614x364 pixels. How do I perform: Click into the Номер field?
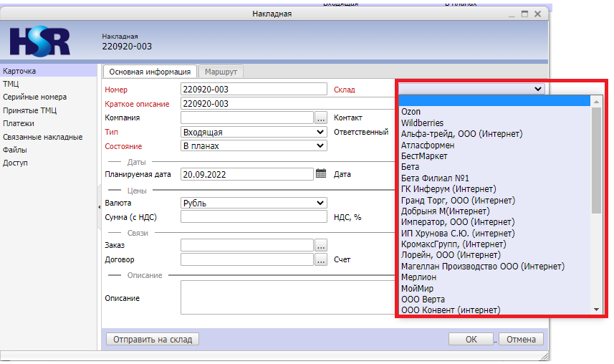tap(254, 89)
